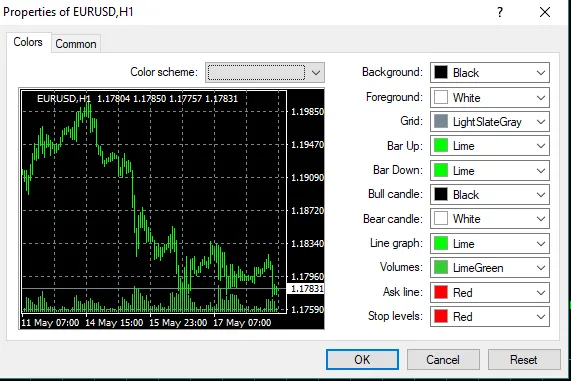Viewport: 571px width, 381px height.
Task: Click the Bar Up label
Action: 405,146
